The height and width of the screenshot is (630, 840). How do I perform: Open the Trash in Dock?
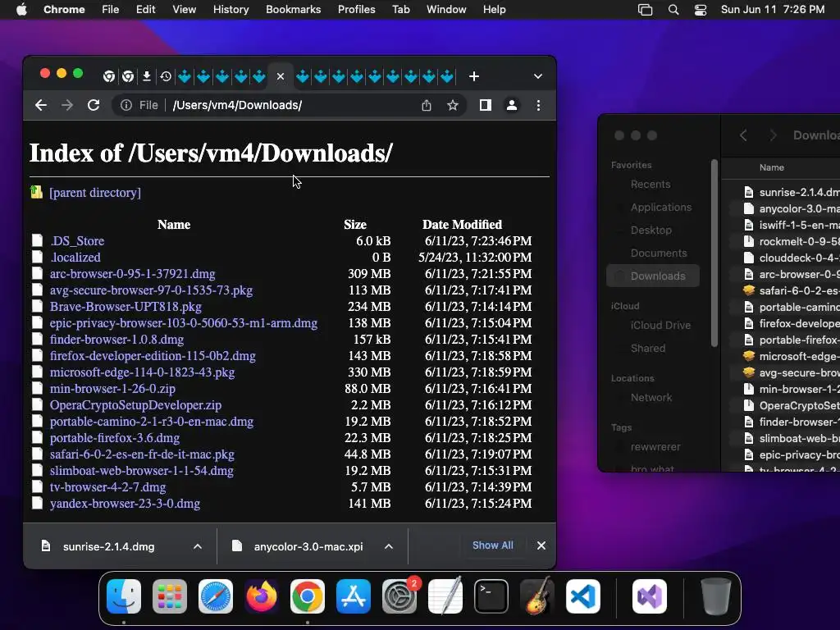[716, 596]
